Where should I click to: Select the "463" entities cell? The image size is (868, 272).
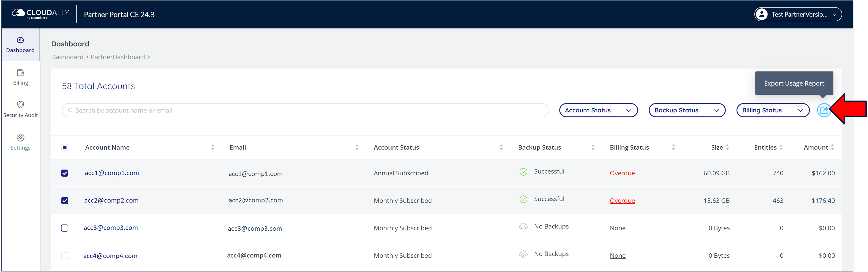(778, 201)
